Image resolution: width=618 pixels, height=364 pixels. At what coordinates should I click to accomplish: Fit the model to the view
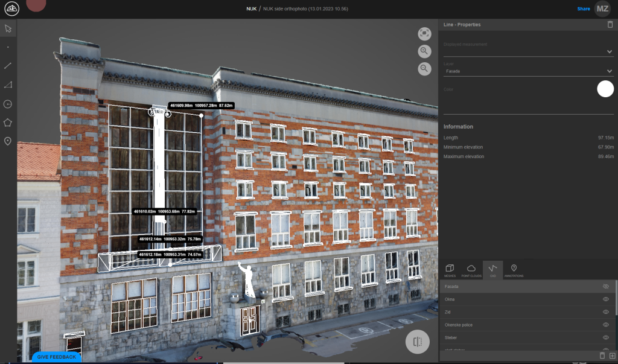tap(425, 34)
